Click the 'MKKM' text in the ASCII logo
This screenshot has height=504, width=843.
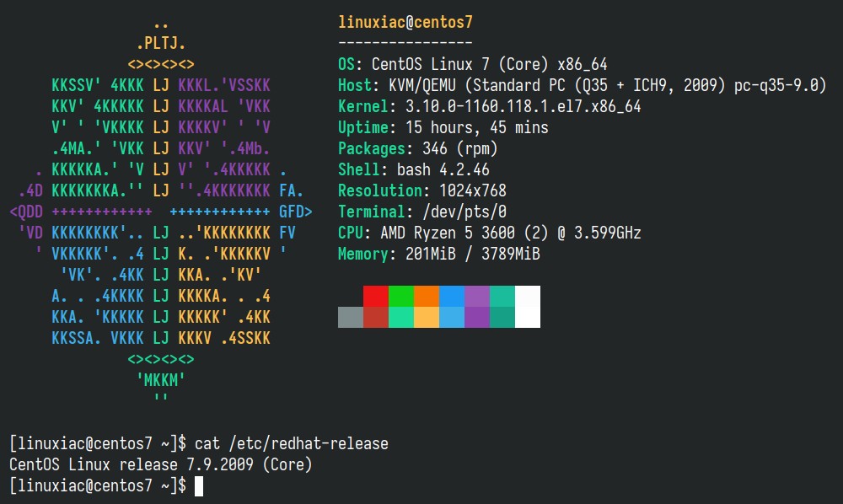tap(161, 380)
